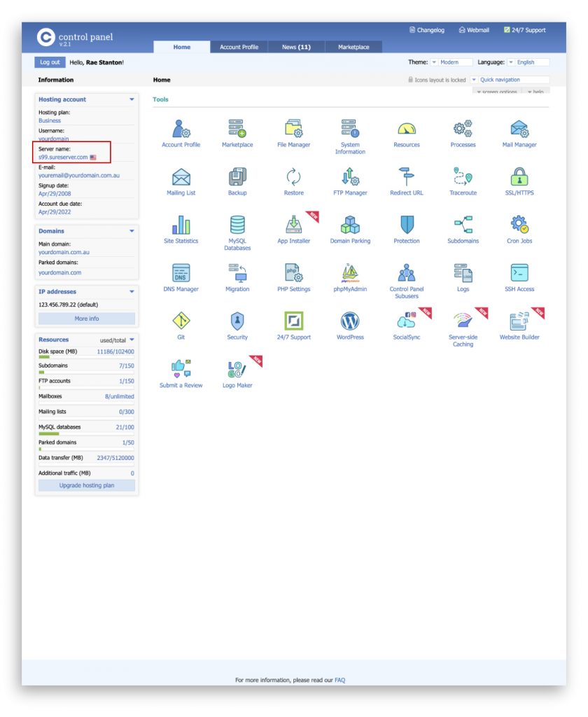
Task: Click the Business hosting plan link
Action: (x=50, y=120)
